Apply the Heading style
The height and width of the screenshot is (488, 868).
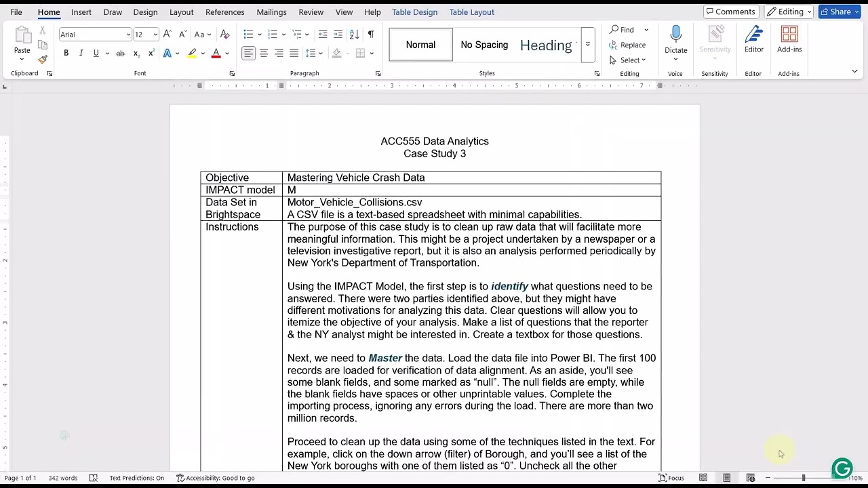[546, 45]
